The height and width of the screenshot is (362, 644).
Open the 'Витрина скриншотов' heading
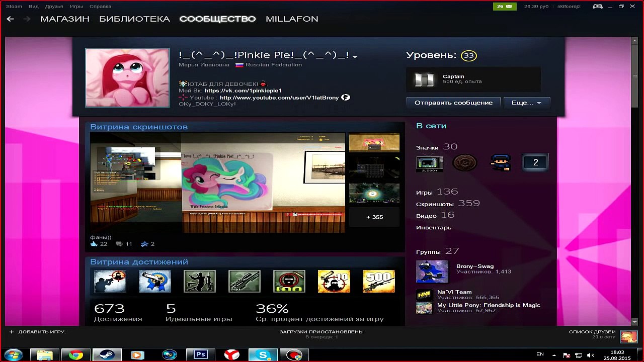coord(139,127)
